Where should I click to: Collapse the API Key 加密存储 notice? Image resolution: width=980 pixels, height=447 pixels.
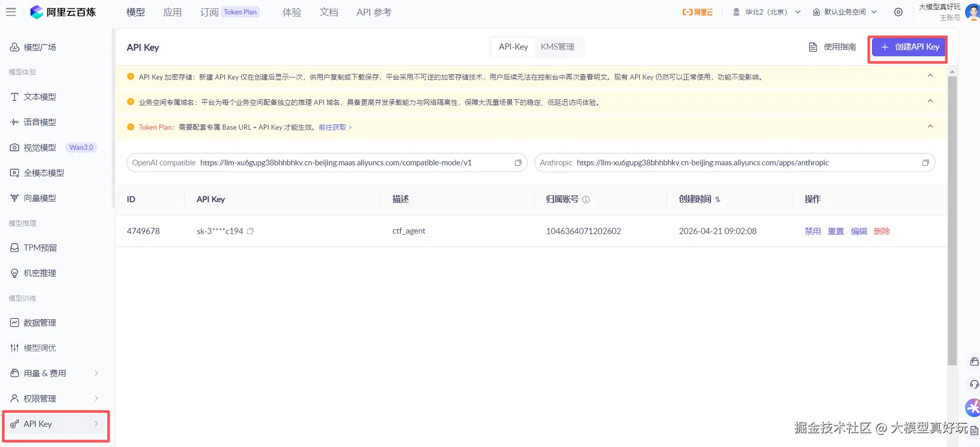coord(930,76)
